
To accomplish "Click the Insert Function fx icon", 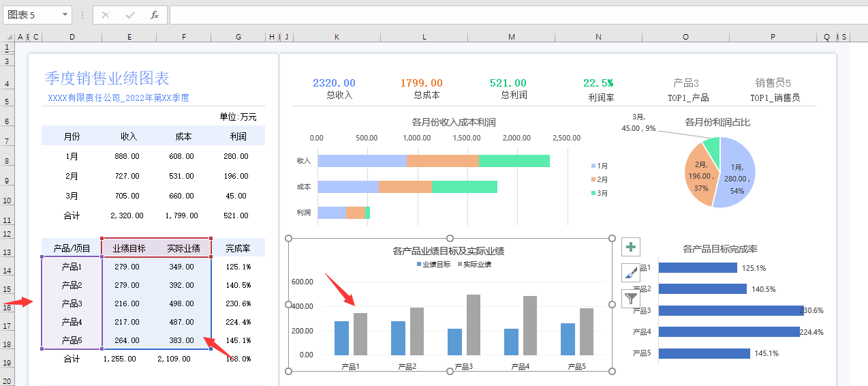I will point(155,14).
